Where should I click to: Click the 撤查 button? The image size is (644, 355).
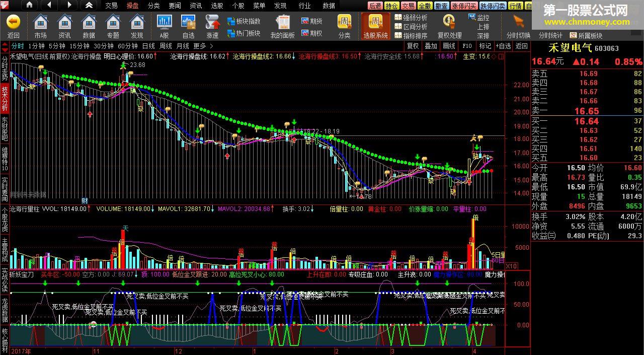tap(441, 6)
